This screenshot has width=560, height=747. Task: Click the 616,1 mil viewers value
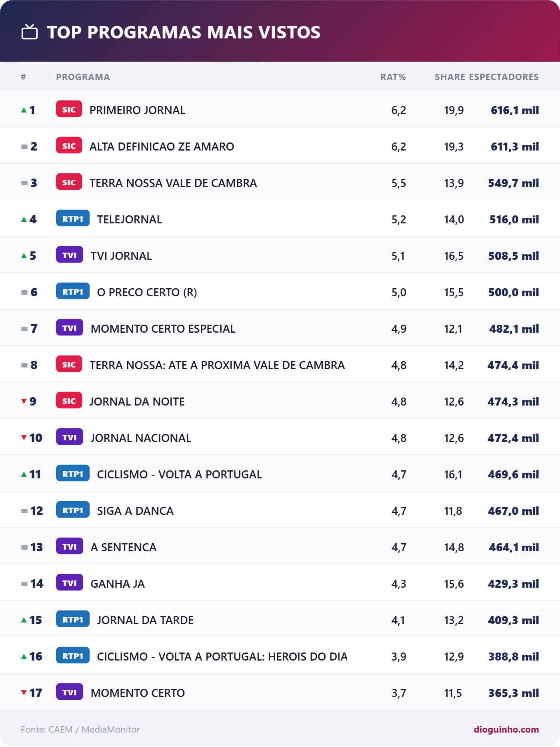(x=515, y=110)
